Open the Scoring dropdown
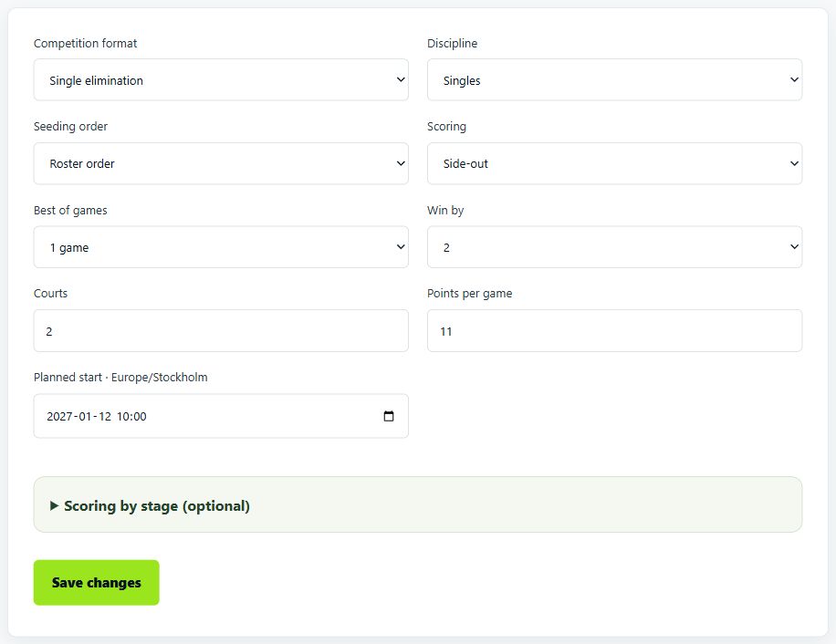 [614, 163]
